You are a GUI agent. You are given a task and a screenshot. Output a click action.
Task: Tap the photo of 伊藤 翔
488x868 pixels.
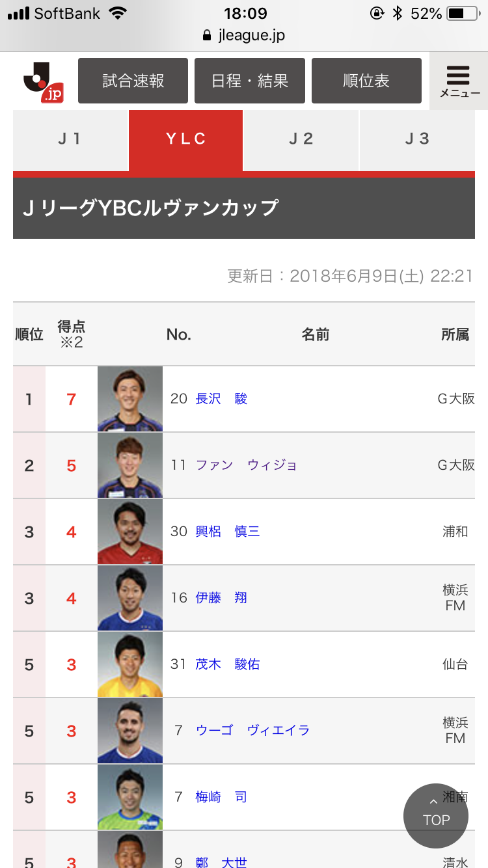130,598
